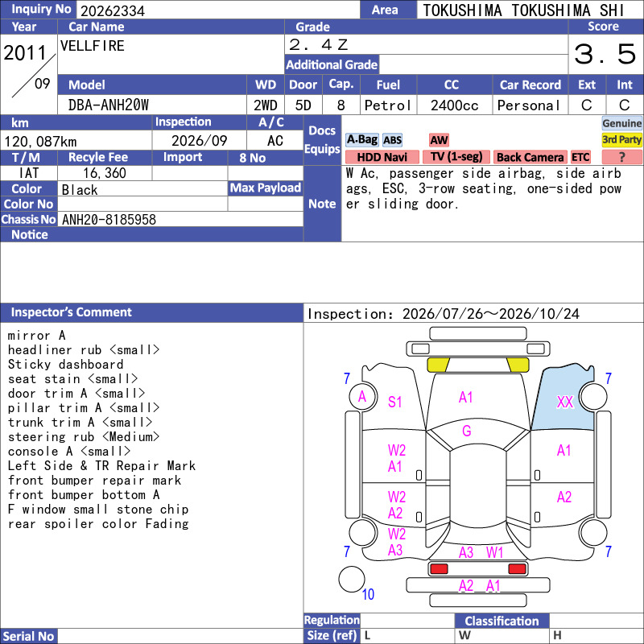Click the Score value 3.5

605,54
